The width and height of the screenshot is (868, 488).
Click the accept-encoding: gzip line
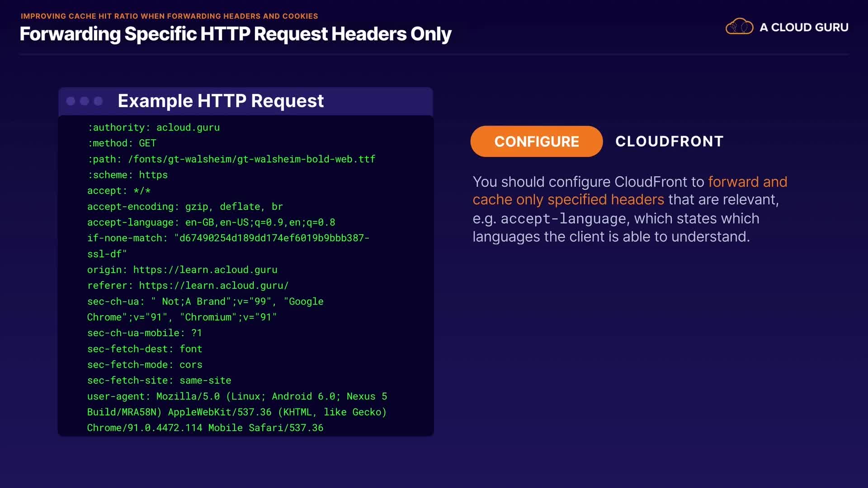184,206
